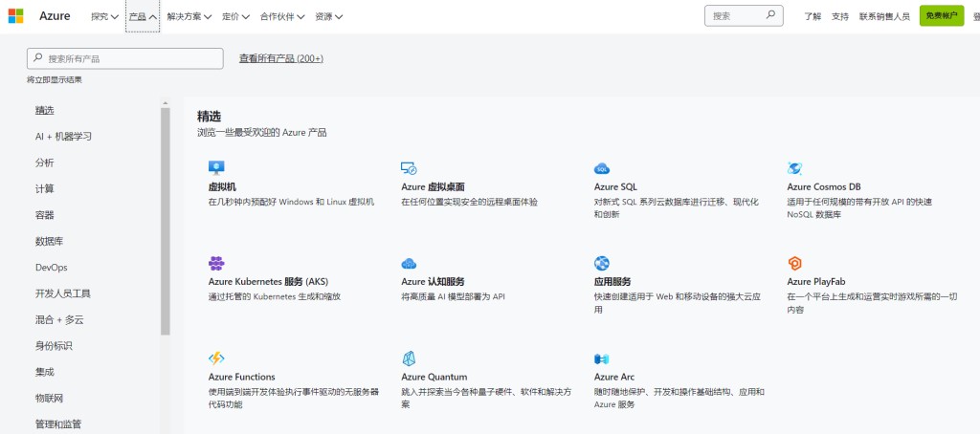Open the 支持 link

[x=840, y=16]
